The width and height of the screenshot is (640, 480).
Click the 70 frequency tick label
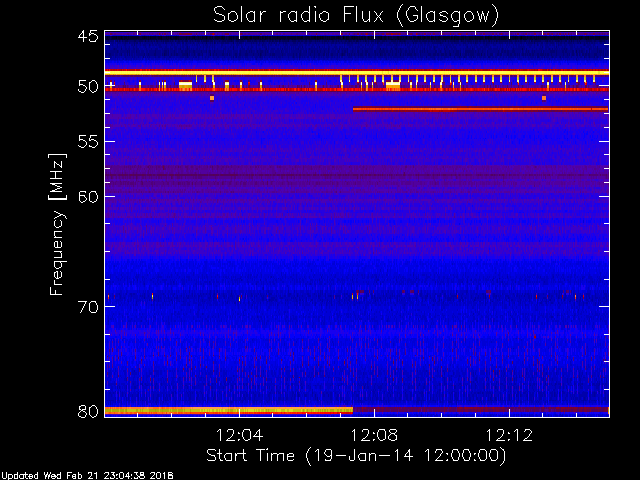pos(88,307)
